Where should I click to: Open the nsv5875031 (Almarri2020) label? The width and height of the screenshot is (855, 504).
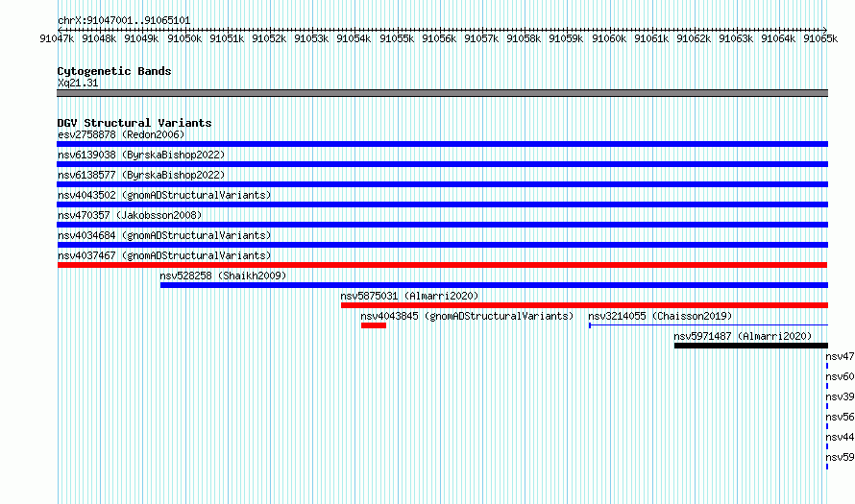(409, 296)
